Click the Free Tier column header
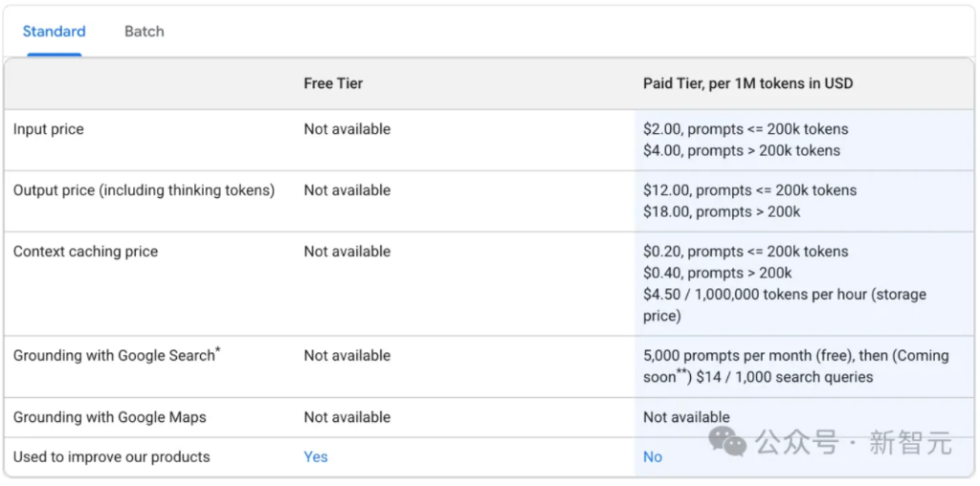Screen dimensions: 980x486 (333, 83)
